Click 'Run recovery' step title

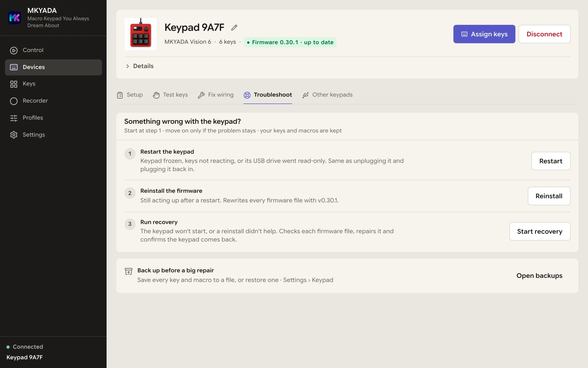pyautogui.click(x=159, y=222)
